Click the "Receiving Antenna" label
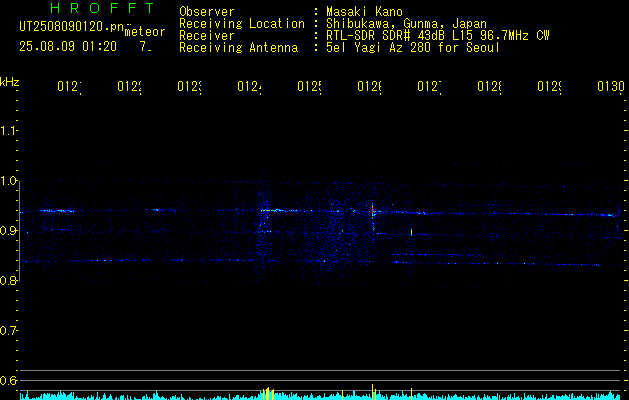Viewport: 629px width, 400px height. click(x=238, y=48)
